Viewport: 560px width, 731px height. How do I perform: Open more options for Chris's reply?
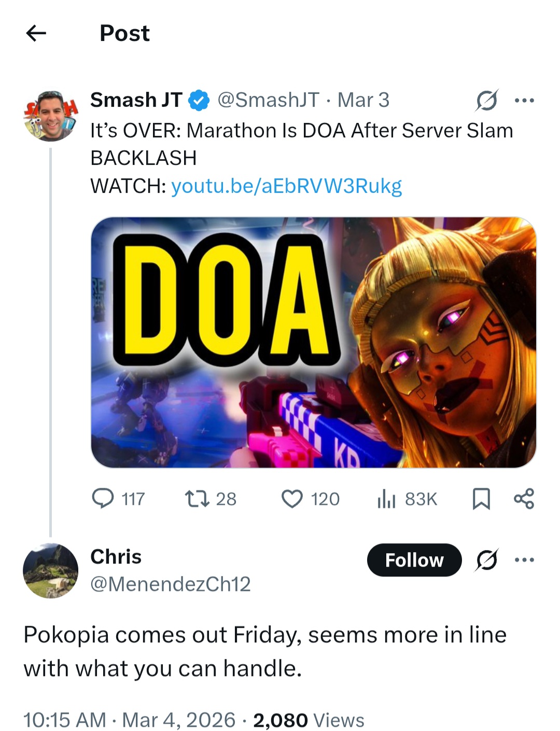tap(524, 560)
